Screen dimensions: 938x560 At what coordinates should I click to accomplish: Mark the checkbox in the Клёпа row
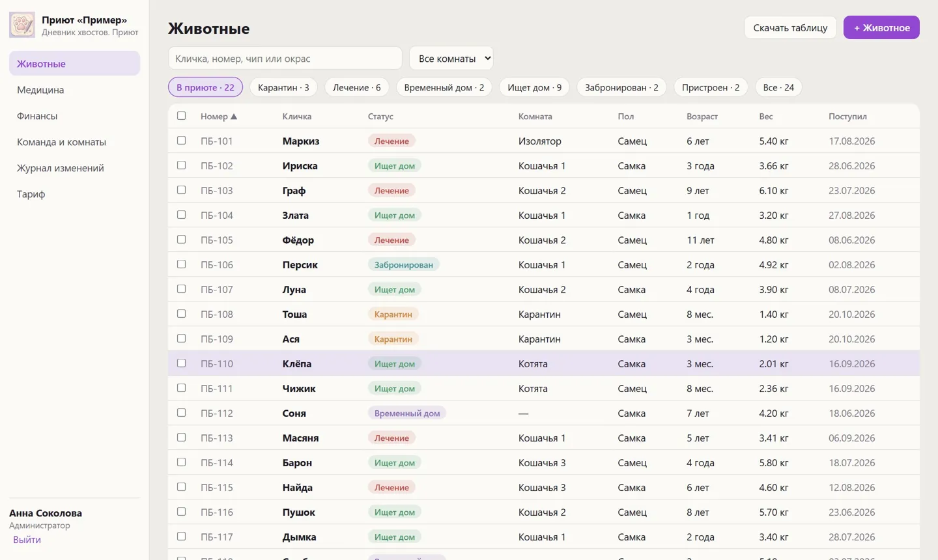click(x=181, y=363)
